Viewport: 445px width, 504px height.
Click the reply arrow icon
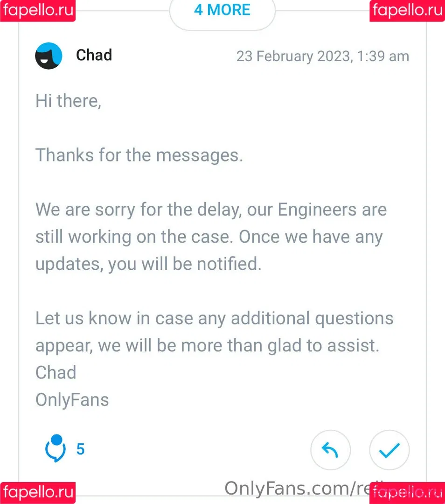coord(330,450)
